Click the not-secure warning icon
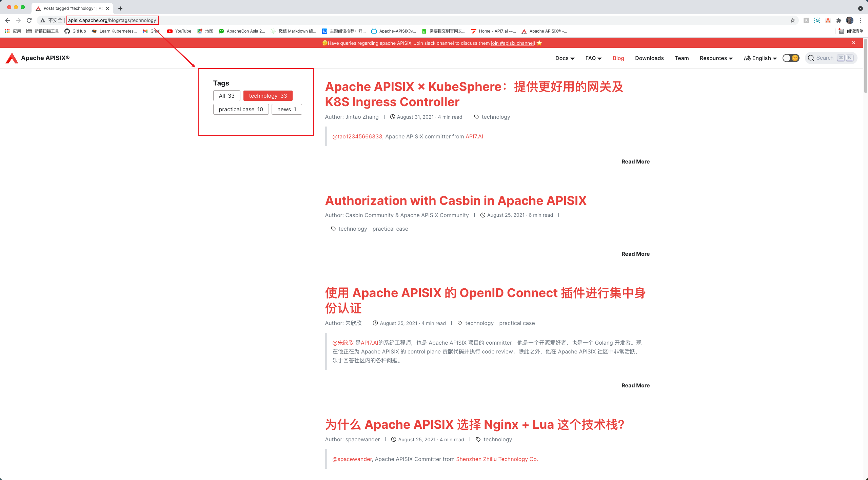The image size is (868, 480). 43,20
